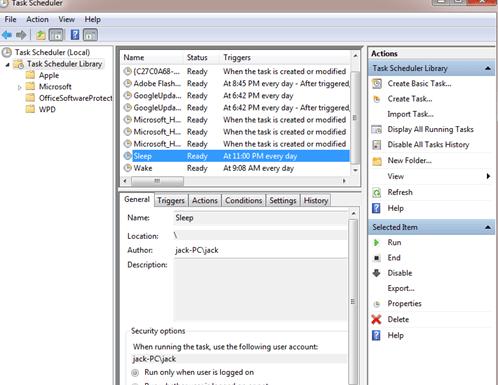498x385 pixels.
Task: Expand the Microsoft folder tree arrow
Action: (19, 87)
